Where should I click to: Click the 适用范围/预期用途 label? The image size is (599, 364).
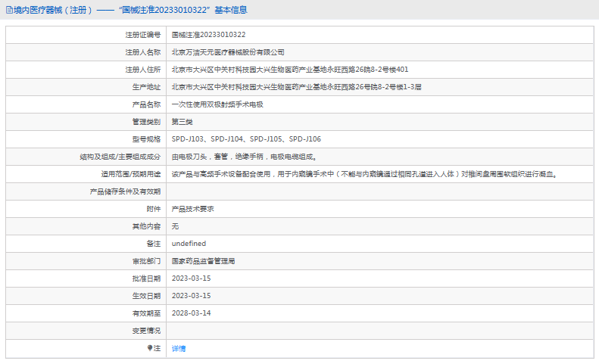click(131, 174)
